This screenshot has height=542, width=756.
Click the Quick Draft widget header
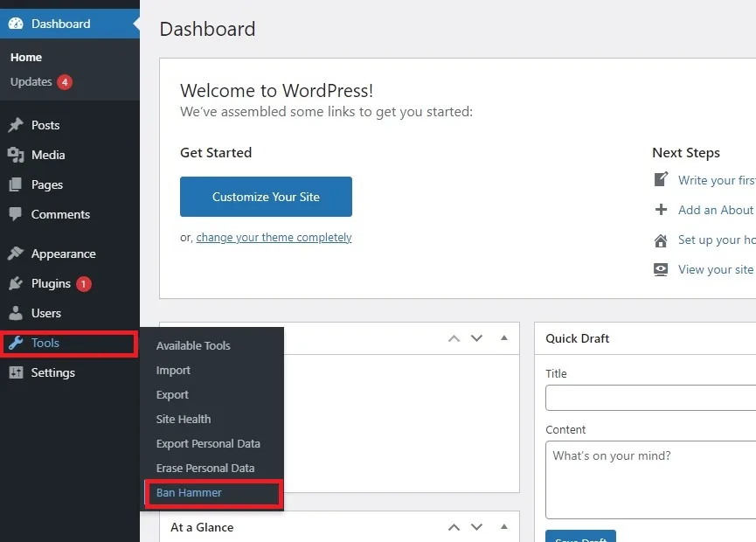pos(646,338)
